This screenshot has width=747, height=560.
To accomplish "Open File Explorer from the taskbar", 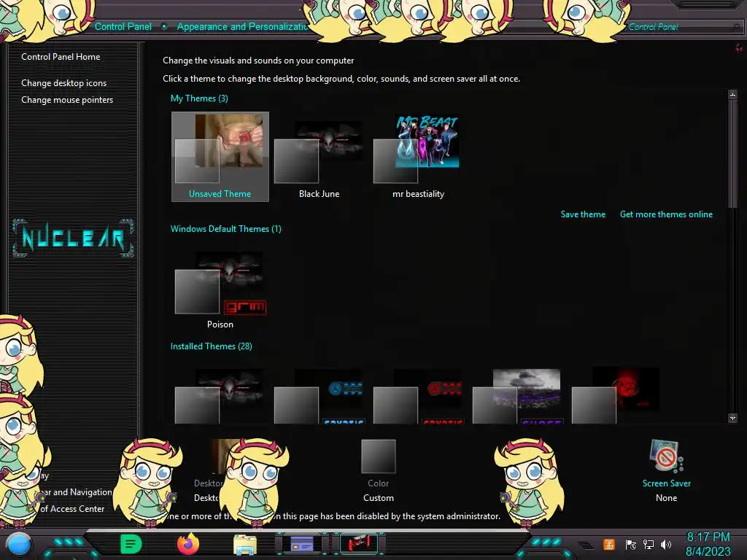I will click(245, 544).
